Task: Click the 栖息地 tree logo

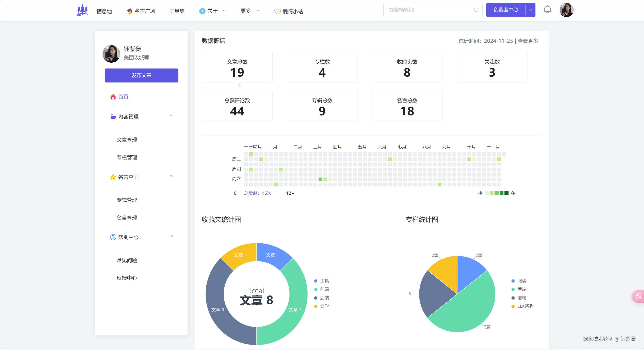Action: (x=82, y=10)
